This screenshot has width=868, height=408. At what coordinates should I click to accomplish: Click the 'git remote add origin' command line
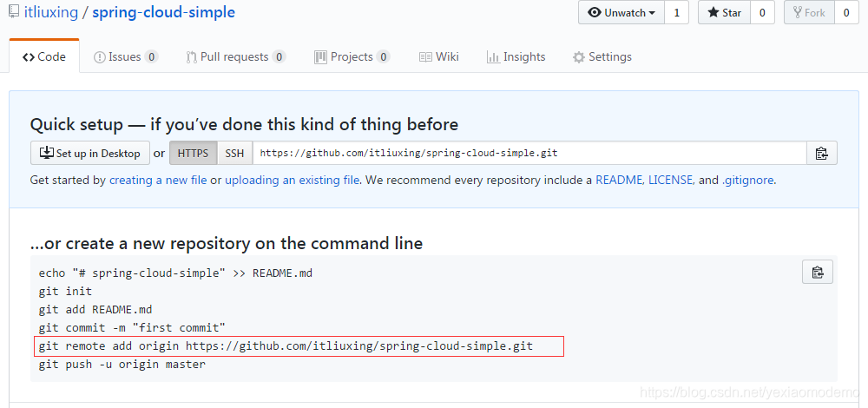coord(286,346)
